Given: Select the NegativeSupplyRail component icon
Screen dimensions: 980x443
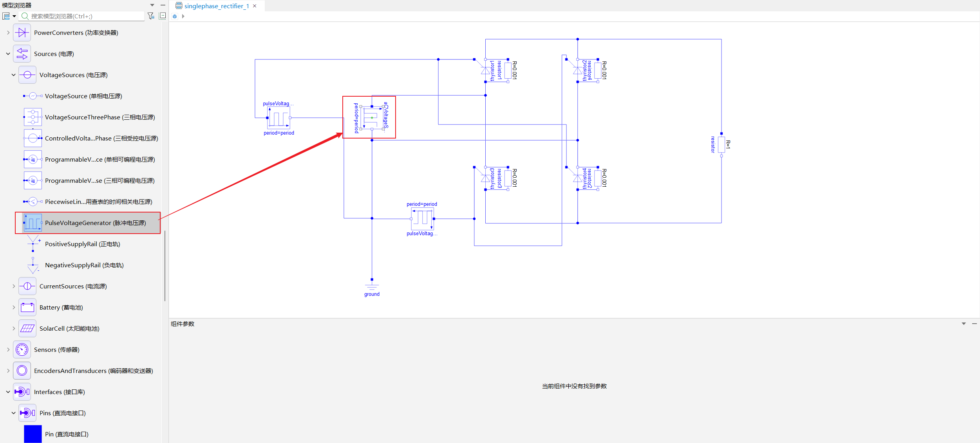Looking at the screenshot, I should [x=33, y=265].
